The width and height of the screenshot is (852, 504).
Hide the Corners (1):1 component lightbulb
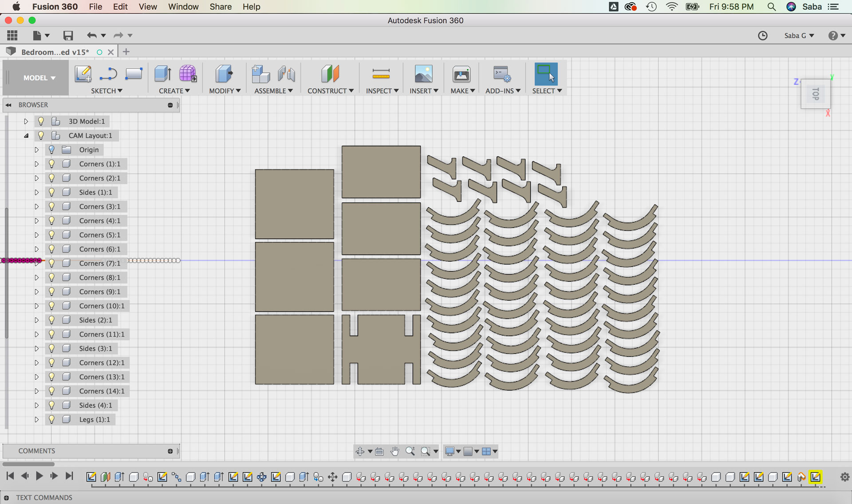point(52,164)
